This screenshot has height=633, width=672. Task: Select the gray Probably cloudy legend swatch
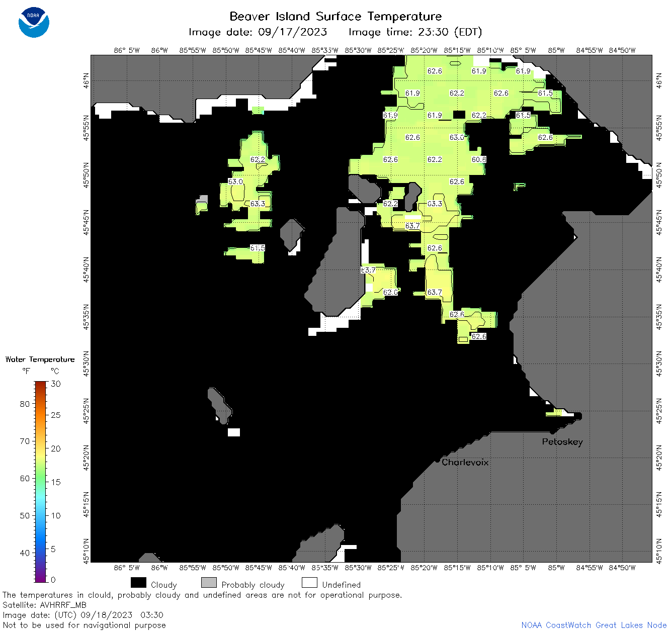tap(209, 583)
